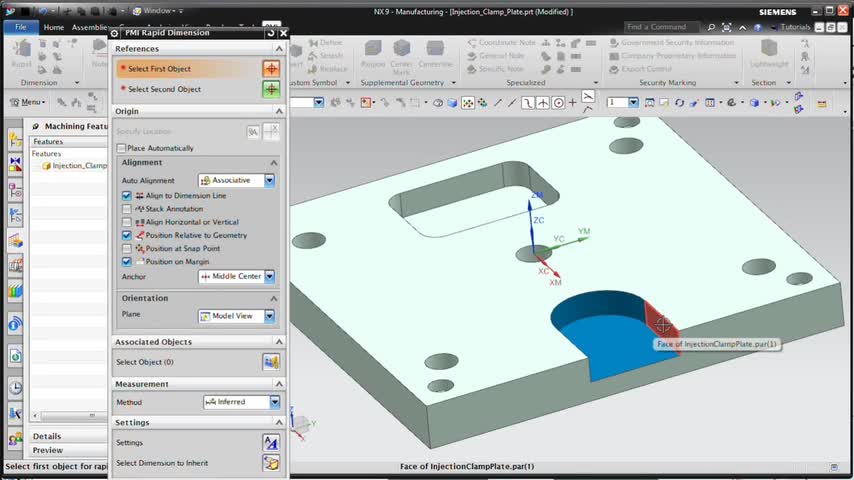Open the clock History sidebar icon
This screenshot has height=480, width=854.
(15, 387)
